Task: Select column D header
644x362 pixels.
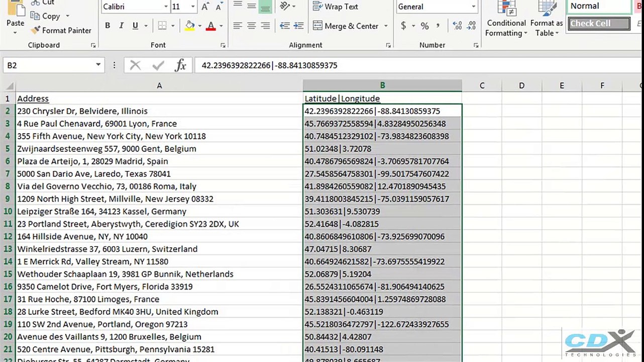Action: pyautogui.click(x=521, y=86)
